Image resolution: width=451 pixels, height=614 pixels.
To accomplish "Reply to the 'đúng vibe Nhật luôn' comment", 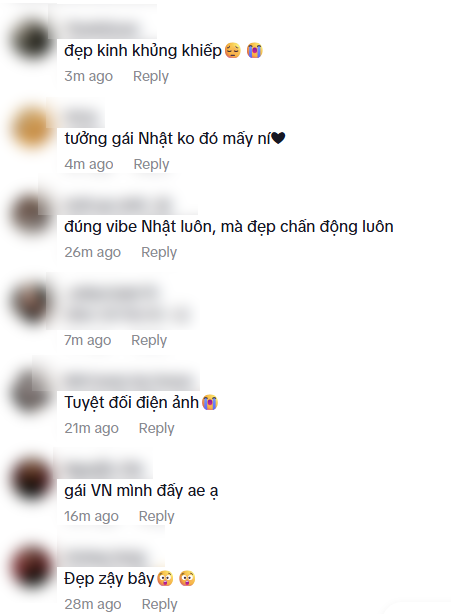I will [159, 253].
